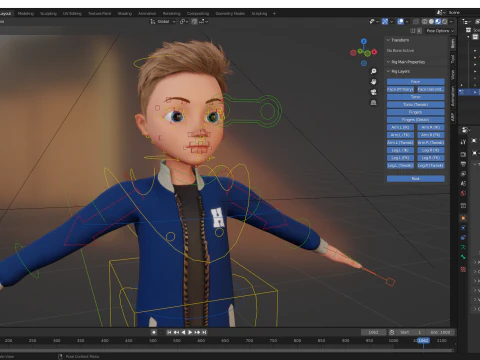Open the World properties tab icon

tap(463, 193)
